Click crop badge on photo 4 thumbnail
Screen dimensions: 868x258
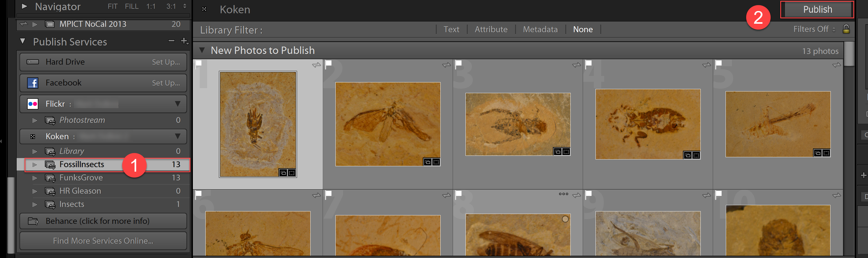[696, 155]
